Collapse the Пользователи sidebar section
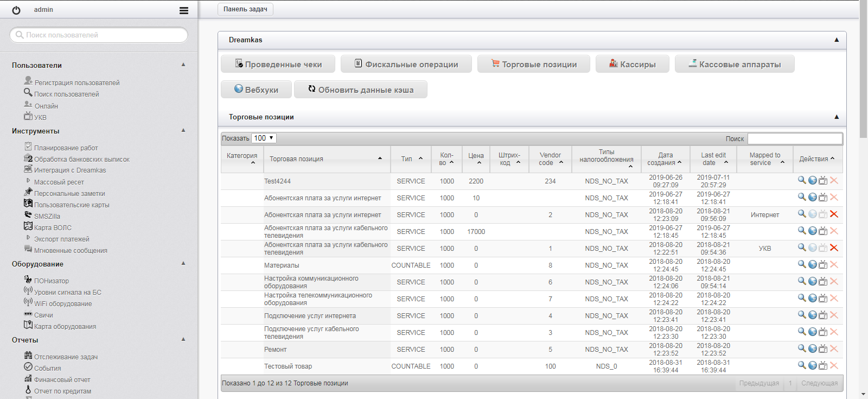Screen dimensions: 868x399 (183, 65)
